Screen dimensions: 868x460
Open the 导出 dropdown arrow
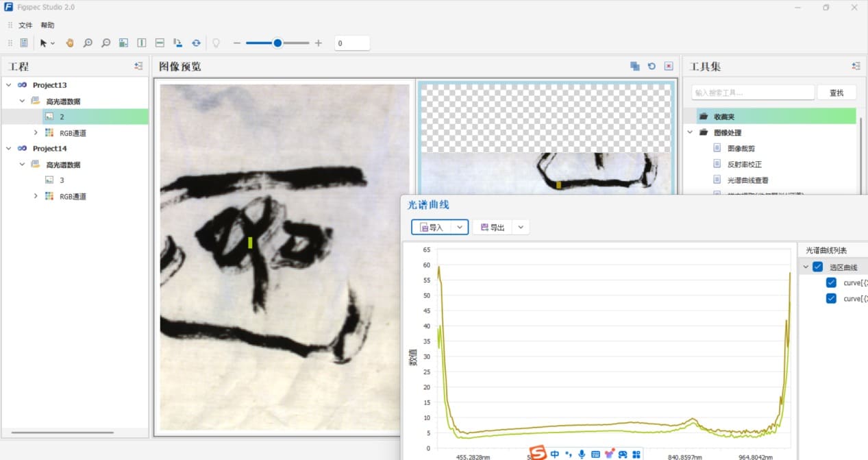[521, 228]
